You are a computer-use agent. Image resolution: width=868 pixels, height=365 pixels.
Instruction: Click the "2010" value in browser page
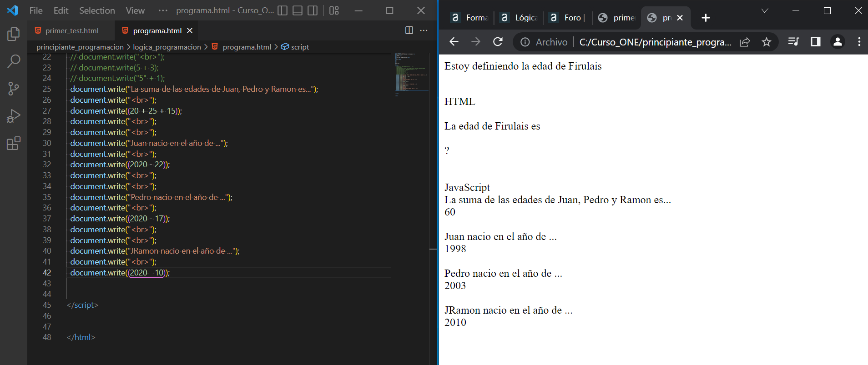point(455,323)
